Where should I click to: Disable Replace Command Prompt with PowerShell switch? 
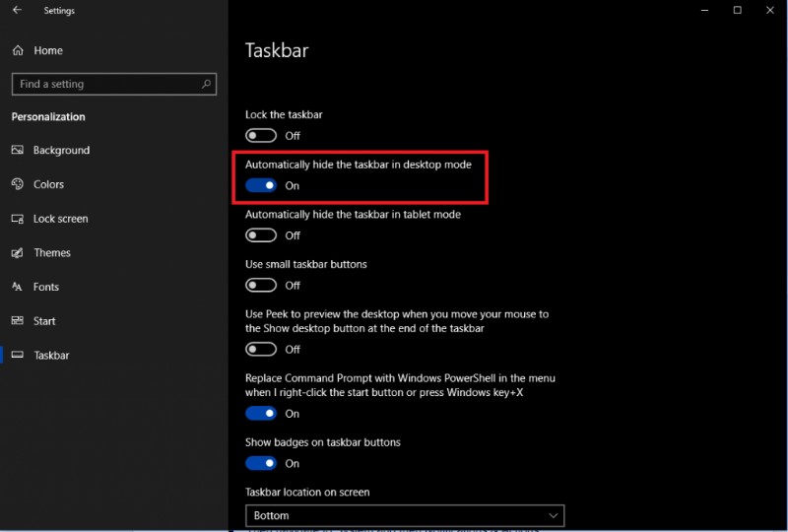point(261,414)
